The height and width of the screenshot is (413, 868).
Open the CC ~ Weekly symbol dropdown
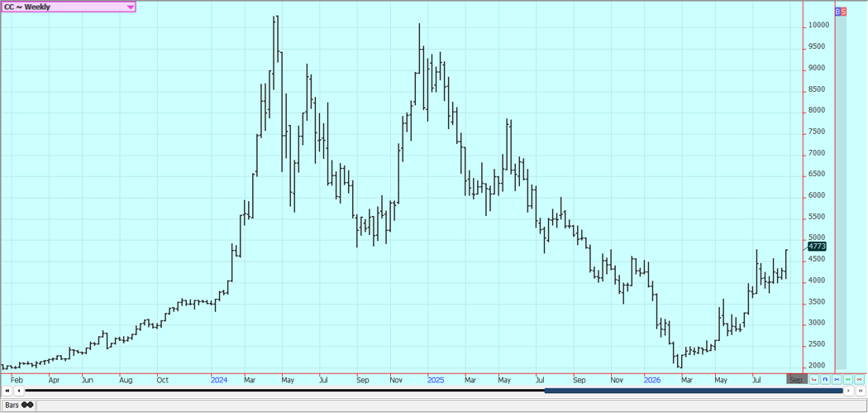[68, 7]
